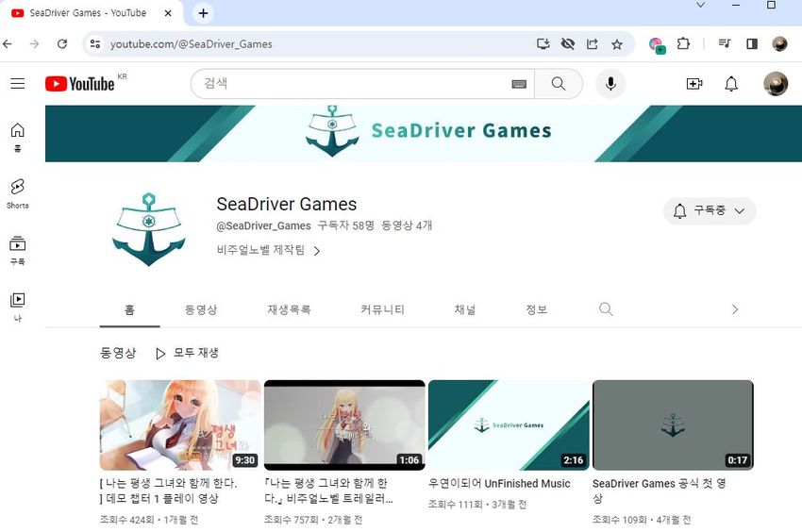Click 모두 재생 to play all videos
Image resolution: width=802 pixels, height=532 pixels.
[x=187, y=353]
